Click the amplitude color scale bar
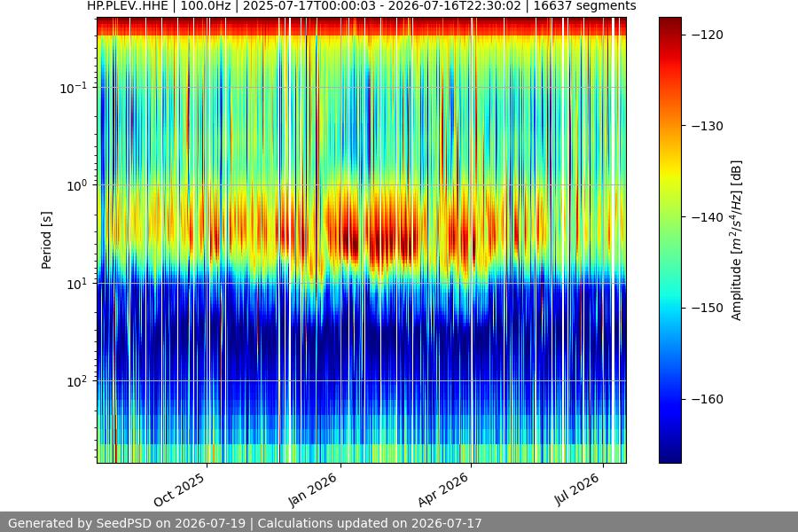The width and height of the screenshot is (798, 532). click(x=669, y=240)
